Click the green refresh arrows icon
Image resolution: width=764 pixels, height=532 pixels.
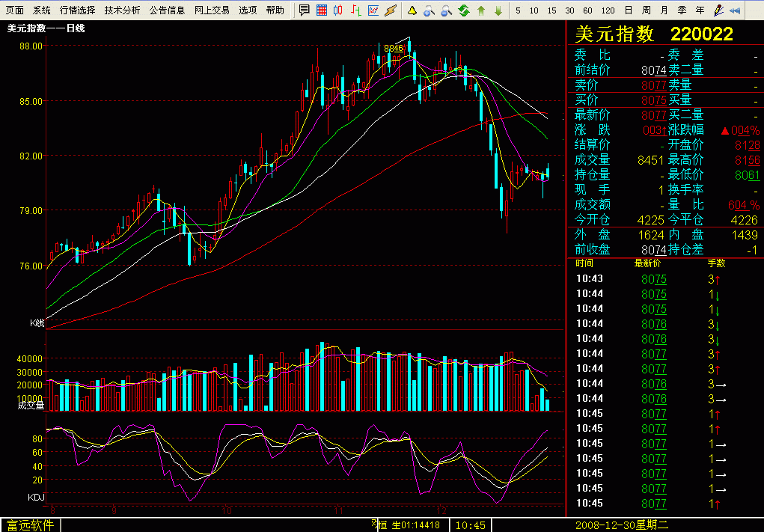464,10
